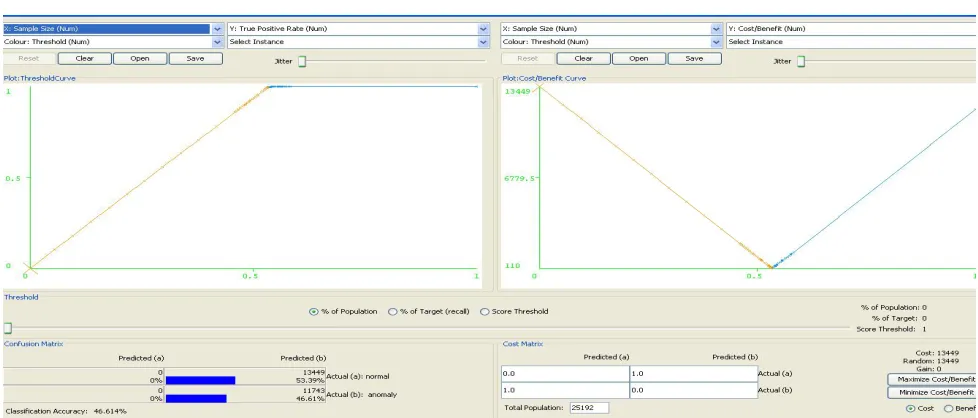The image size is (978, 418).
Task: Click Minimize Cost/Benefit button
Action: click(x=932, y=392)
